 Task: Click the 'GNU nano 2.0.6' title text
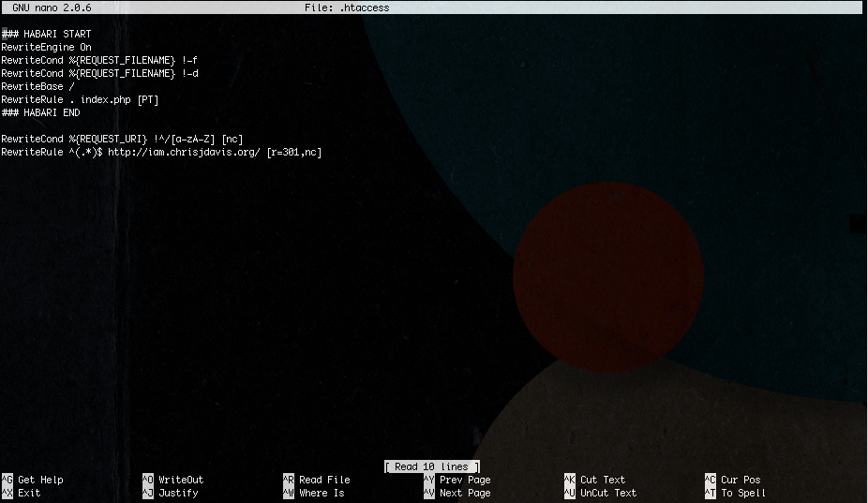52,7
